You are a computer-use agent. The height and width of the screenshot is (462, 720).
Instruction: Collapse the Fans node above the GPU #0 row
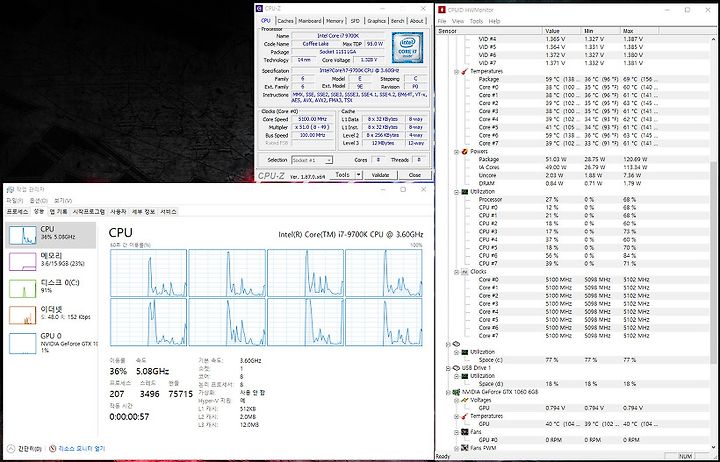click(x=456, y=432)
